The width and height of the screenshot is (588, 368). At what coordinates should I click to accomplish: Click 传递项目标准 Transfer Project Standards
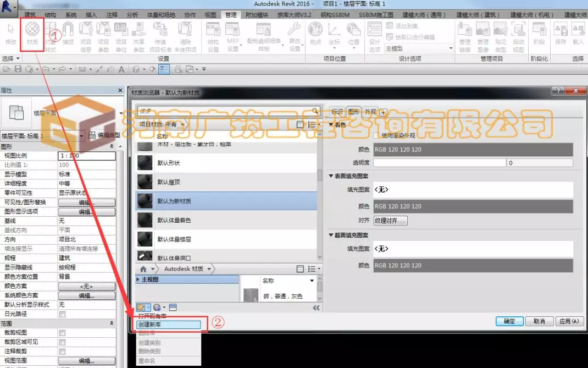click(160, 37)
